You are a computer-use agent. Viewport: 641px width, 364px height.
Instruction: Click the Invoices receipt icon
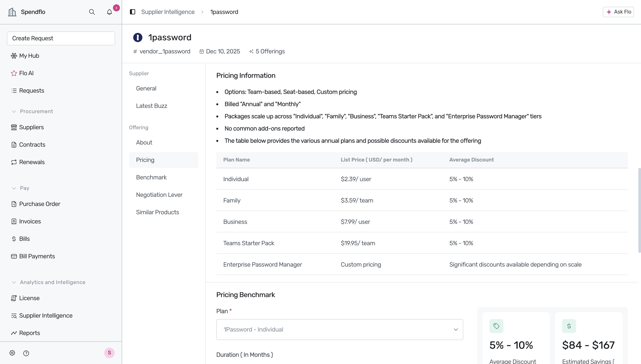tap(14, 221)
